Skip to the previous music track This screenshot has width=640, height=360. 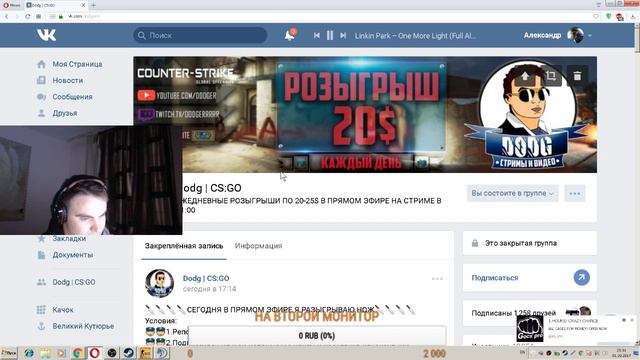(x=317, y=36)
